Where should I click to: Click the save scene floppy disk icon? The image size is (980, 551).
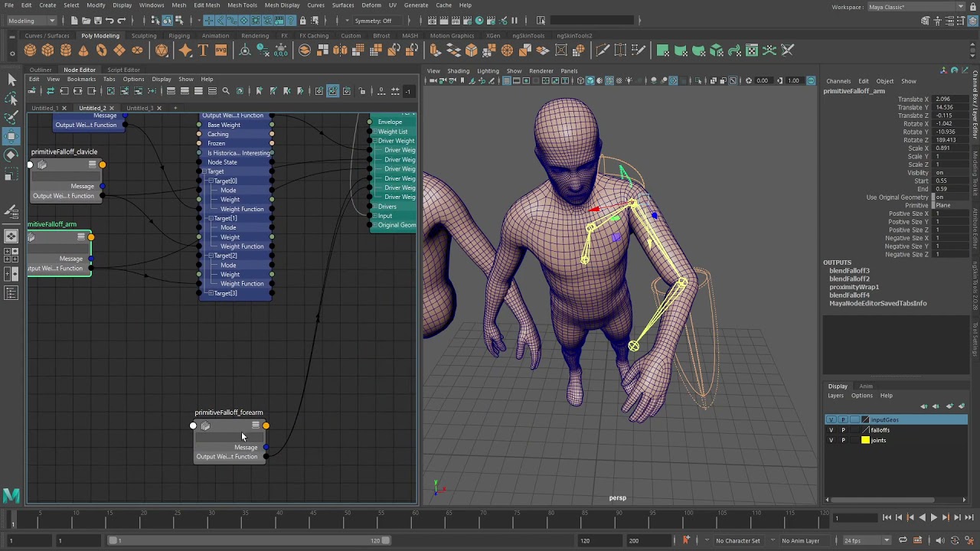click(x=100, y=21)
